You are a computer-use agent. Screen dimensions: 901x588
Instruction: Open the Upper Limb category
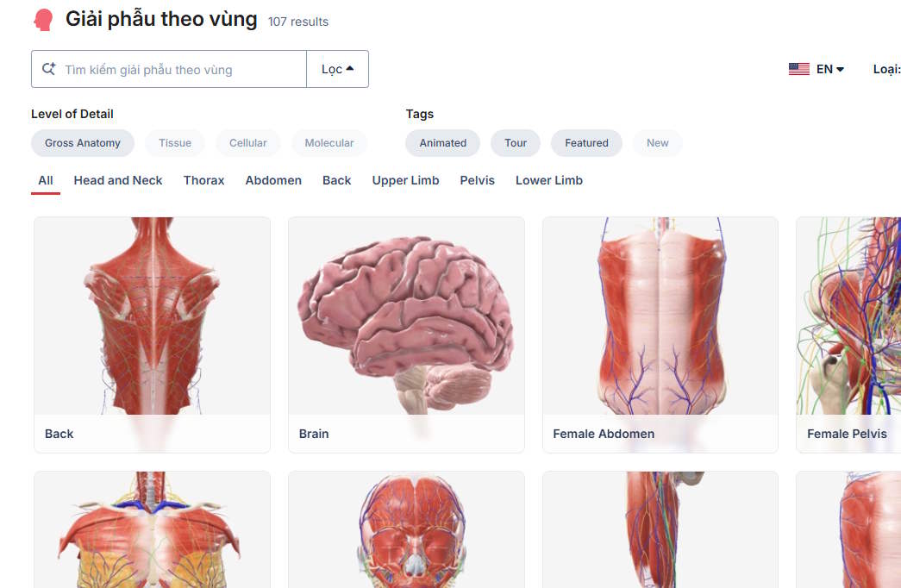pos(405,180)
